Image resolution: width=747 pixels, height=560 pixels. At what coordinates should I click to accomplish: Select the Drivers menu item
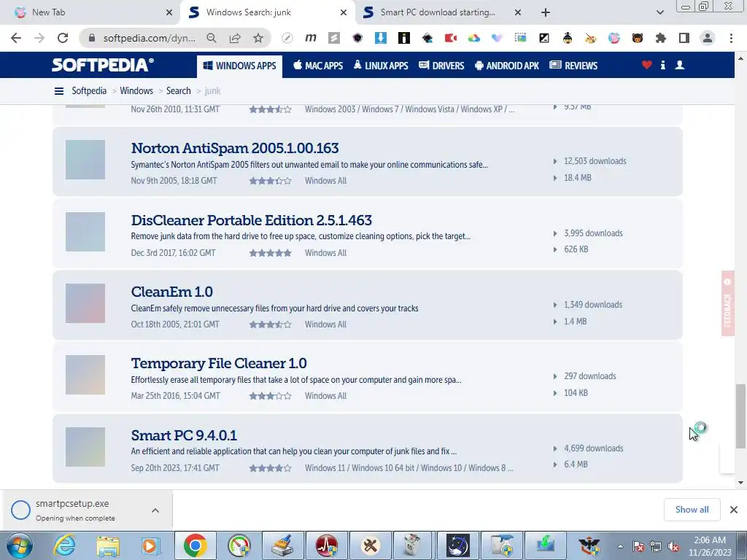click(x=441, y=66)
